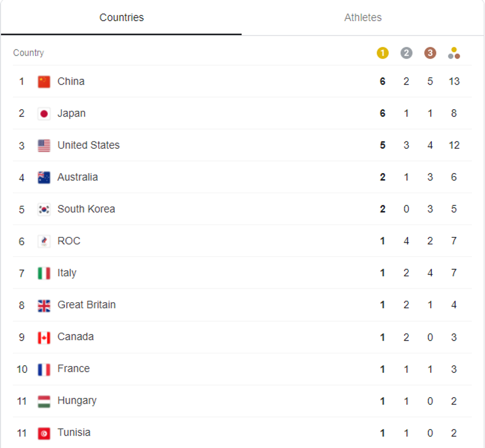Image resolution: width=485 pixels, height=448 pixels.
Task: Click the silver medal column icon
Action: coord(406,53)
